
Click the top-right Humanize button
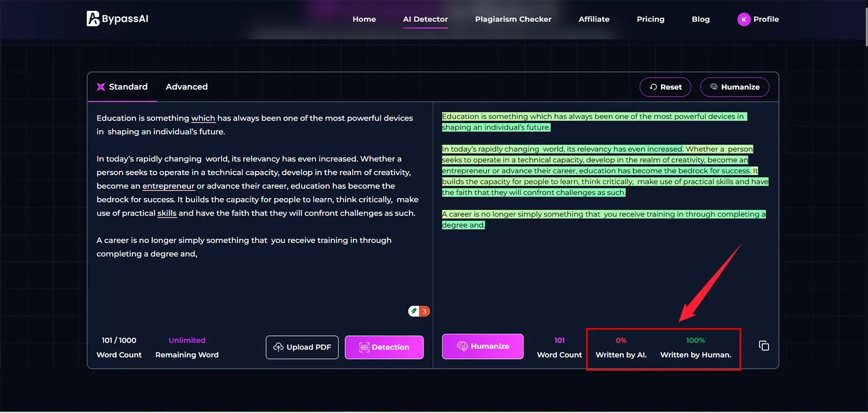tap(734, 87)
